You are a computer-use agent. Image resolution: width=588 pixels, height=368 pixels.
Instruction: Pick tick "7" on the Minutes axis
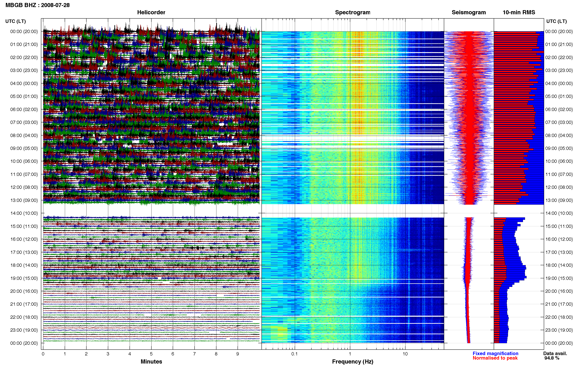click(x=195, y=354)
